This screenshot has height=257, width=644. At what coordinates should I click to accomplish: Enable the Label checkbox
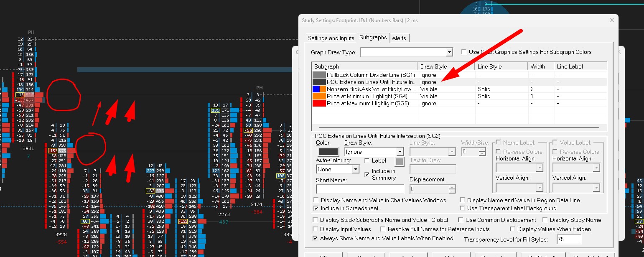point(367,161)
